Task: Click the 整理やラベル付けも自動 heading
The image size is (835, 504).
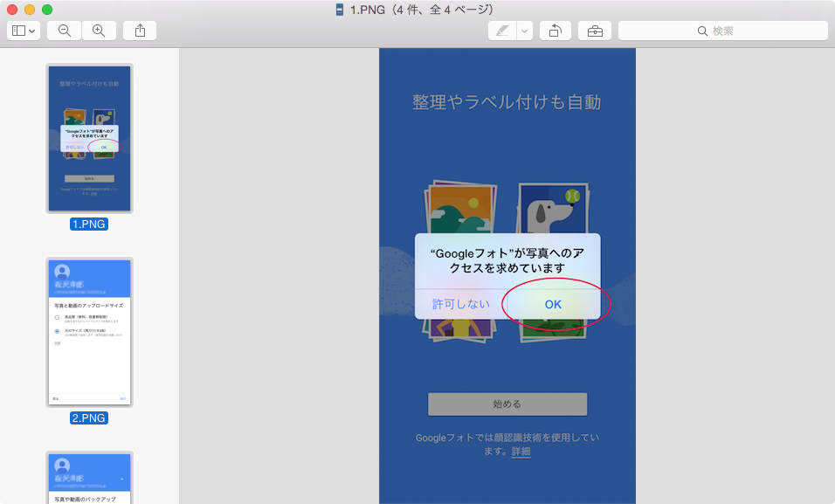Action: click(507, 102)
